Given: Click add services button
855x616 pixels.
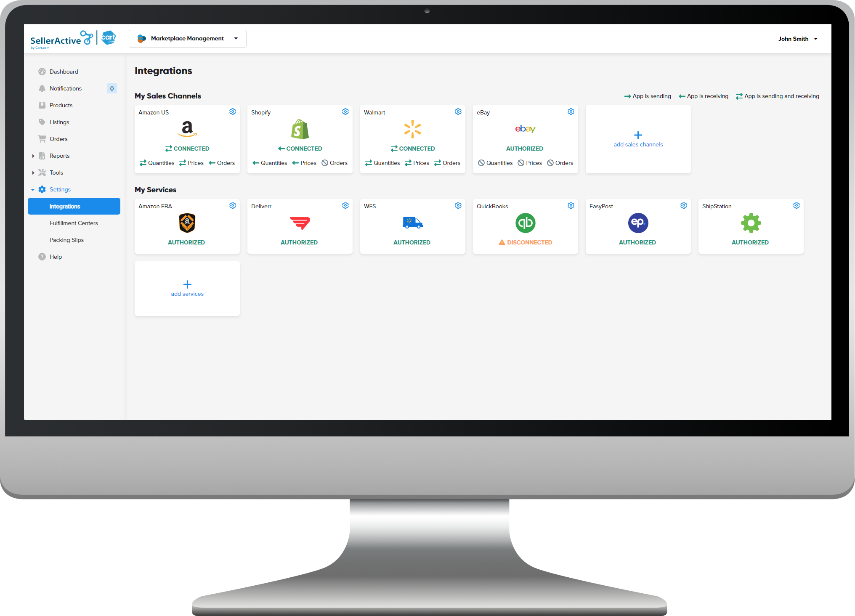Looking at the screenshot, I should click(186, 289).
